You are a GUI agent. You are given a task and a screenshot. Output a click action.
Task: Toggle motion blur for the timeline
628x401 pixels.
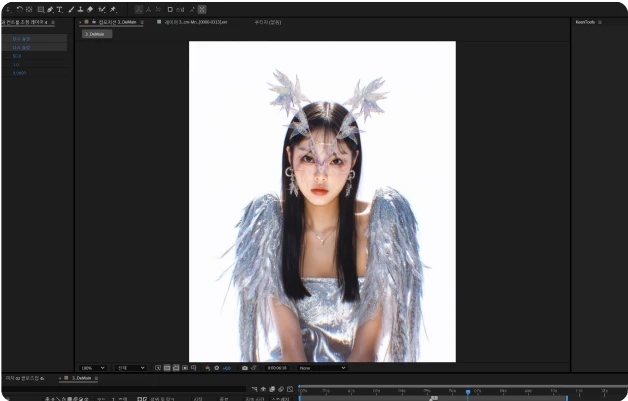pos(281,389)
